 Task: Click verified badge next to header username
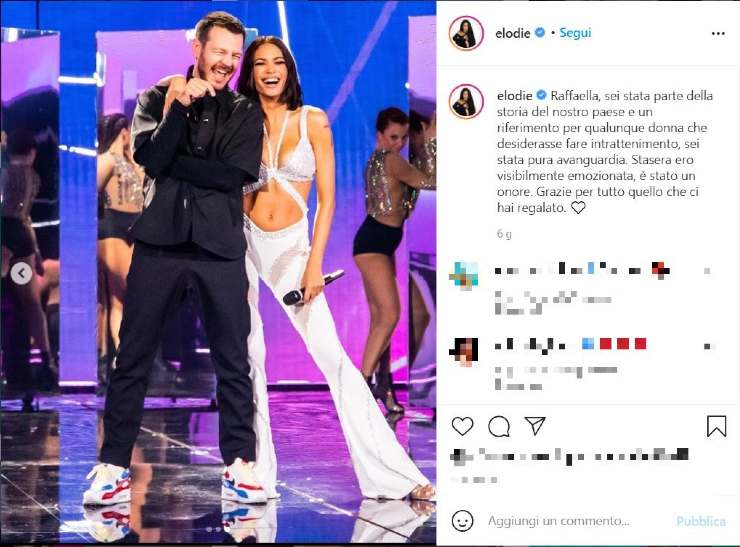(x=539, y=33)
